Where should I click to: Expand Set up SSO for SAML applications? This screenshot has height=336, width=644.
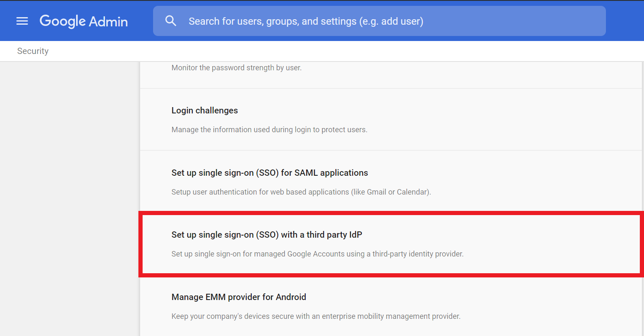pos(270,173)
